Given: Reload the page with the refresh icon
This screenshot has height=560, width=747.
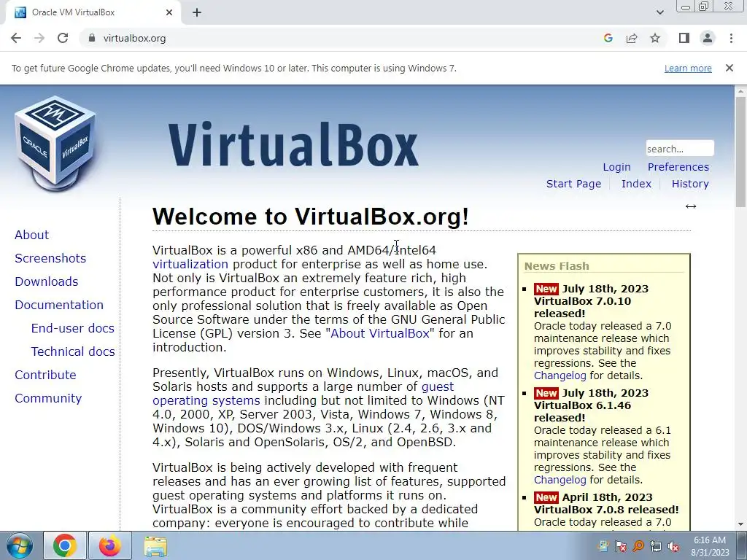Looking at the screenshot, I should [x=63, y=38].
